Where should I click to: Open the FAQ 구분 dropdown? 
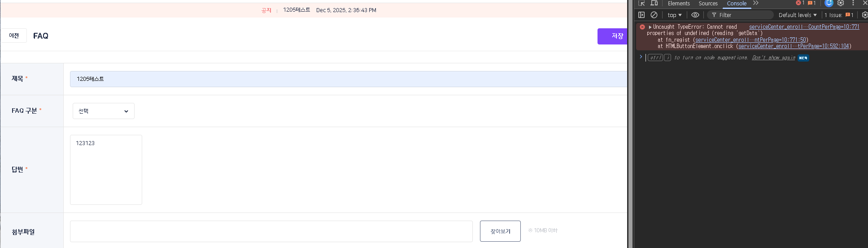(x=103, y=111)
